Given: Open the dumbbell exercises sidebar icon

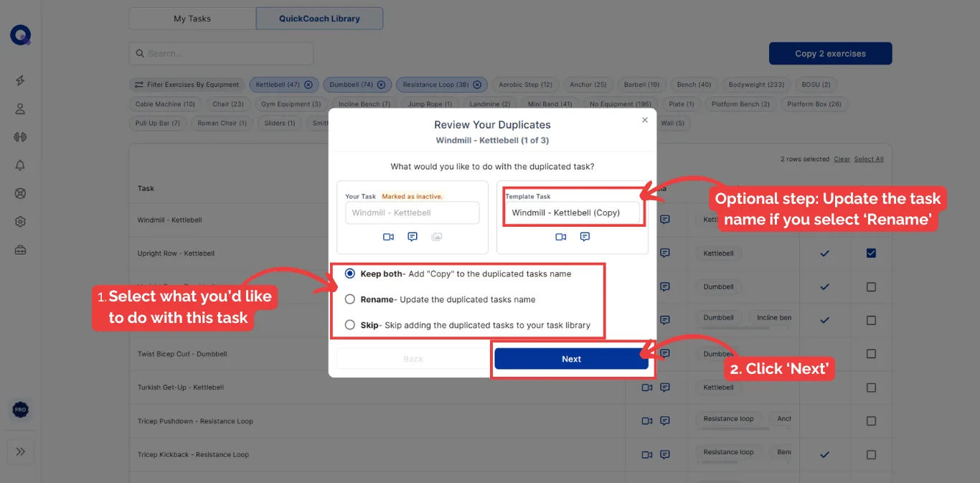Looking at the screenshot, I should (20, 137).
